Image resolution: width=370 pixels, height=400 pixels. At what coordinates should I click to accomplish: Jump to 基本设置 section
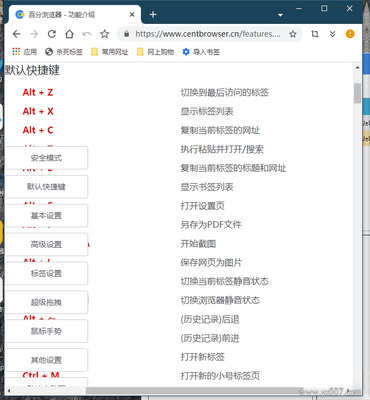pyautogui.click(x=46, y=216)
